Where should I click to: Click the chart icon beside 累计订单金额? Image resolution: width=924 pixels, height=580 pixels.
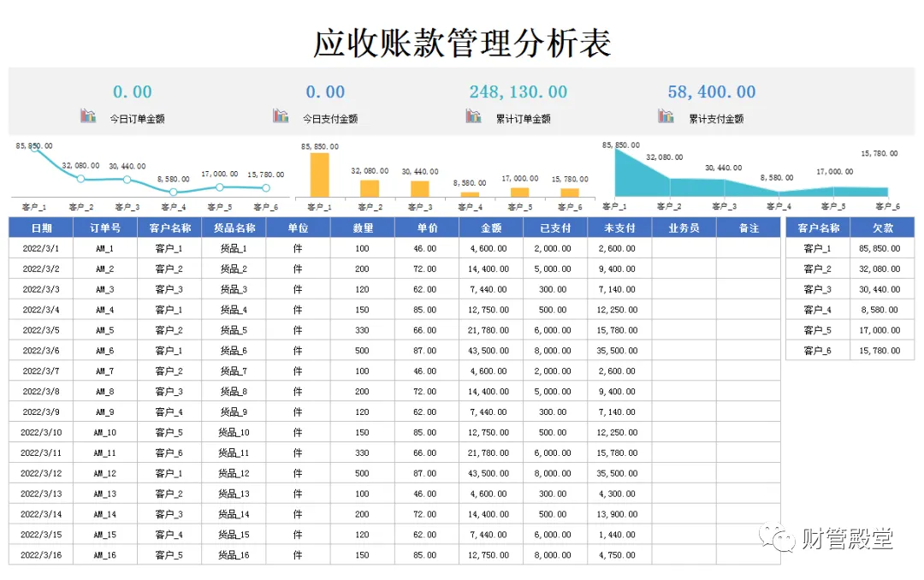coord(473,115)
